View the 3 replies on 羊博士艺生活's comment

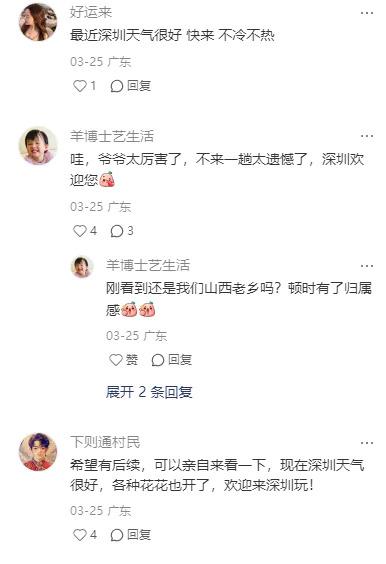[122, 231]
